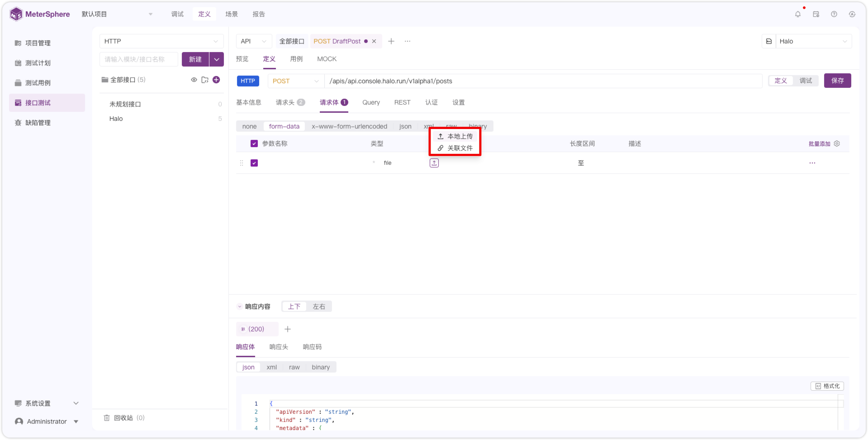868x440 pixels.
Task: Select 本地上传 from the popup menu
Action: click(455, 136)
